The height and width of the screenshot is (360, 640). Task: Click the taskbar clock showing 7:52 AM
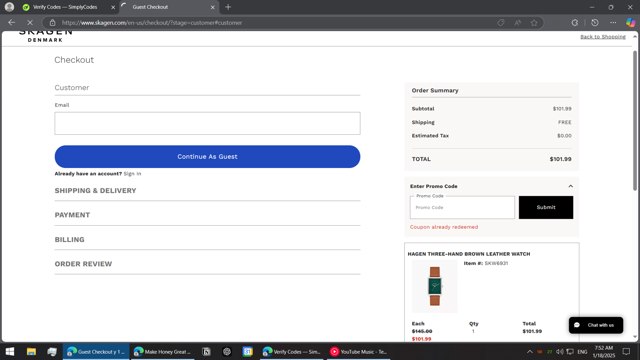click(604, 351)
